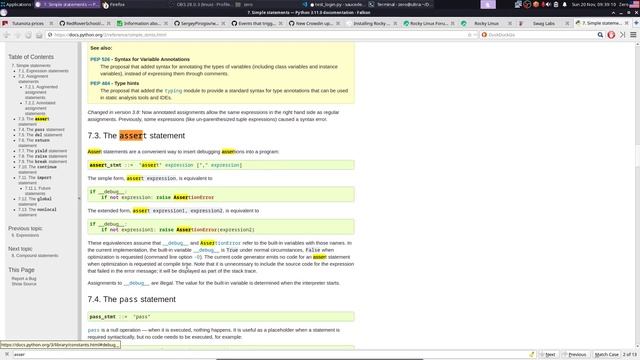Click the system clock showing Sun 20 Nov
The image size is (640, 360).
pyautogui.click(x=593, y=4)
